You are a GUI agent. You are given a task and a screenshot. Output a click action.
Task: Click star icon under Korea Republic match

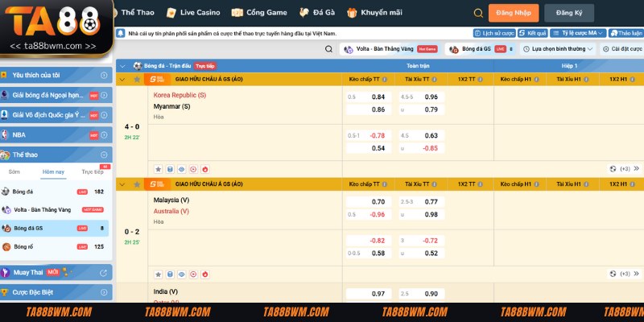tap(158, 169)
